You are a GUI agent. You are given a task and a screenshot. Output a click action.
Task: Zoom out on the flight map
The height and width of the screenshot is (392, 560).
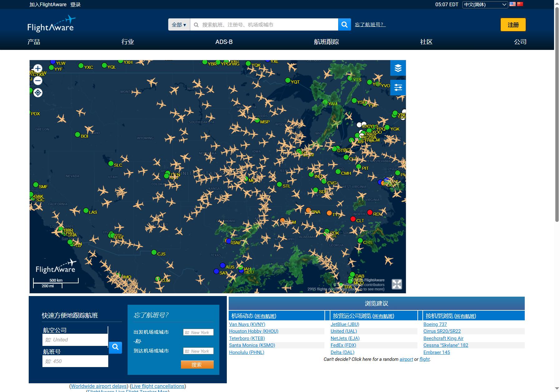[38, 81]
